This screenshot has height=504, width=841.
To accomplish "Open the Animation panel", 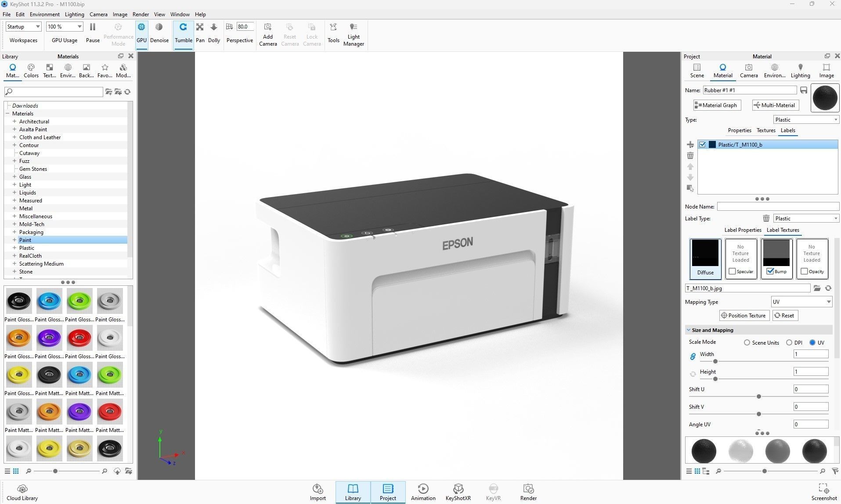I will pos(423,492).
